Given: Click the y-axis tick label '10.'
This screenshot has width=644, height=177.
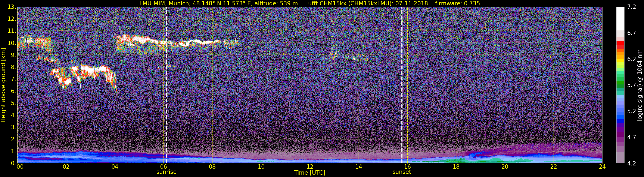Looking at the screenshot, I should coord(12,43).
